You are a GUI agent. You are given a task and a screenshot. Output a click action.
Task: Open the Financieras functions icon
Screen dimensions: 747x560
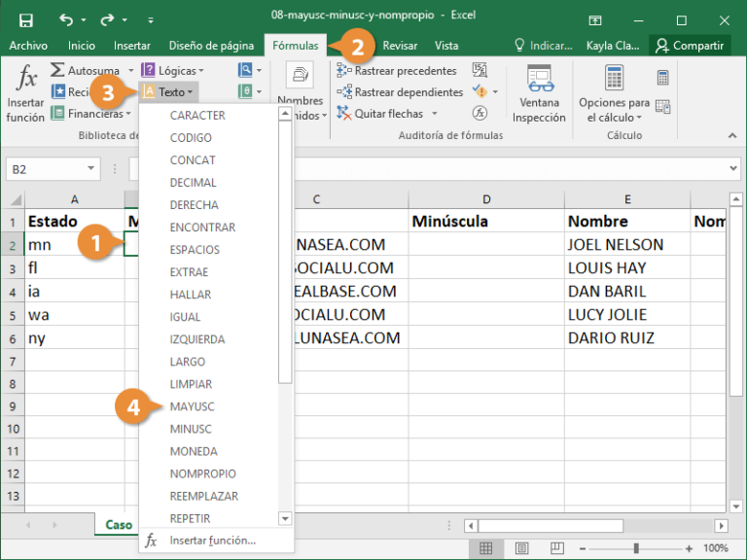click(x=57, y=114)
